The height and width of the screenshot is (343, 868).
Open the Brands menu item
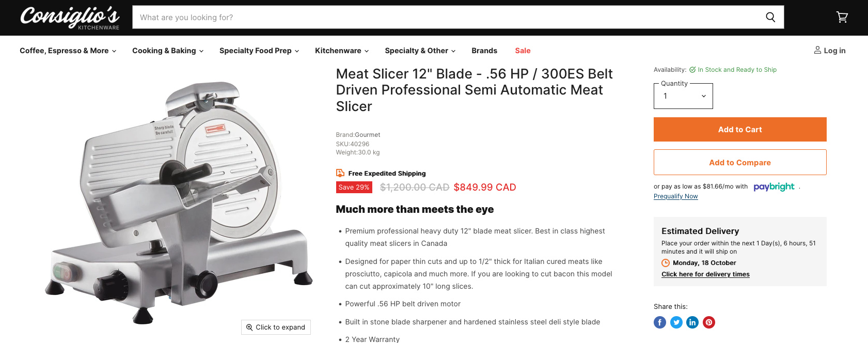[x=484, y=51]
